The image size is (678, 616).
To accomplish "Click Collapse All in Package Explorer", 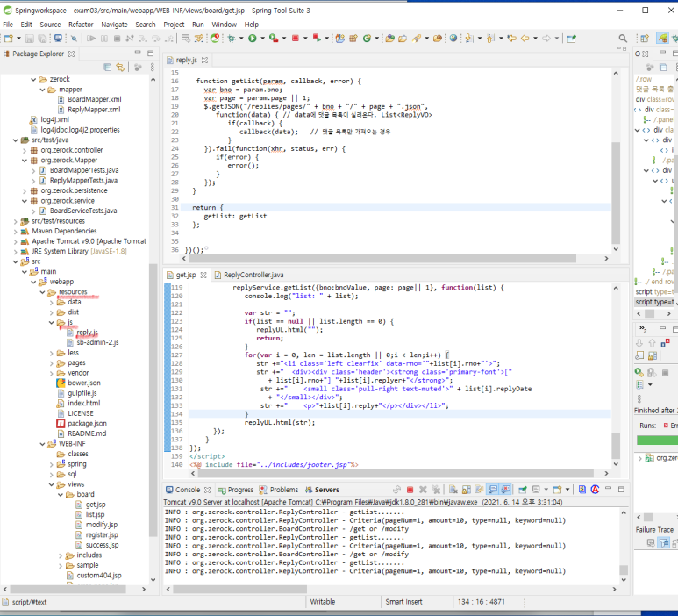I will (107, 67).
